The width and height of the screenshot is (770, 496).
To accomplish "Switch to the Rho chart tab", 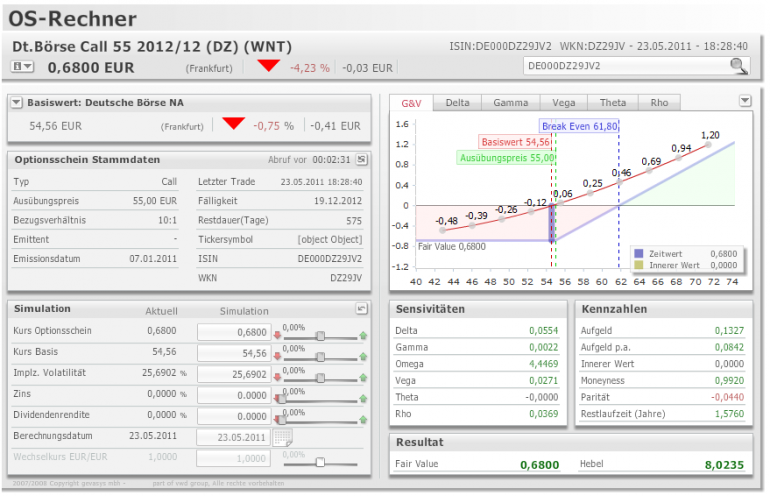I will pos(659,103).
